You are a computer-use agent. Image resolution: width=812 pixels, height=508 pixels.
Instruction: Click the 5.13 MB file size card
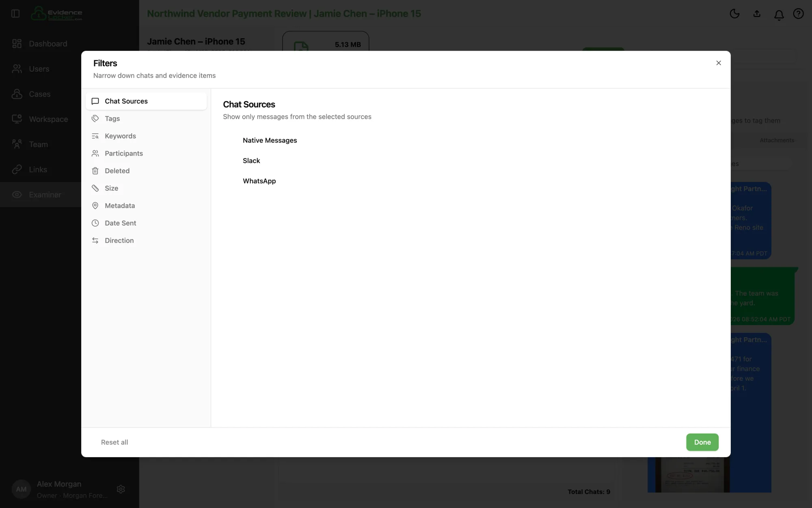click(326, 41)
